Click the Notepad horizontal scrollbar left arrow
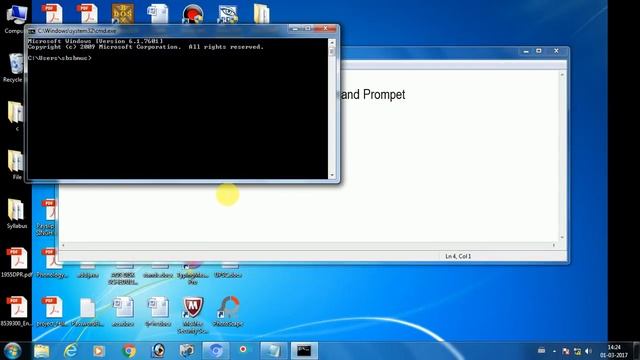The width and height of the screenshot is (640, 360). coord(63,245)
